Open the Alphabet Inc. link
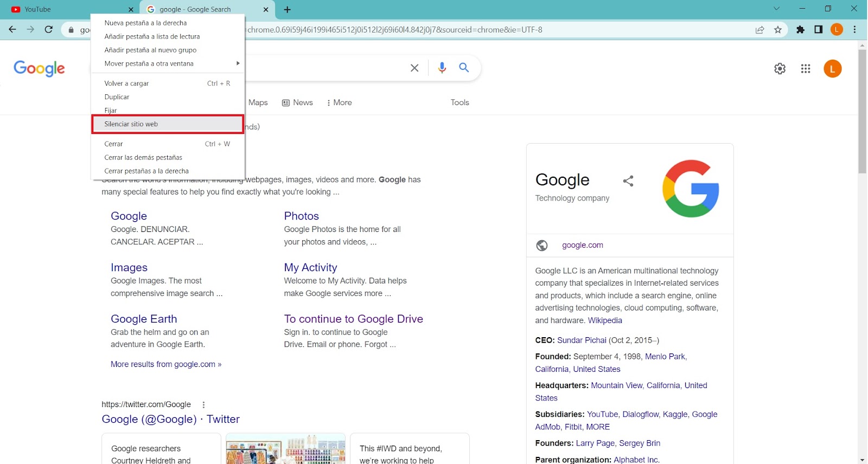 (x=636, y=460)
